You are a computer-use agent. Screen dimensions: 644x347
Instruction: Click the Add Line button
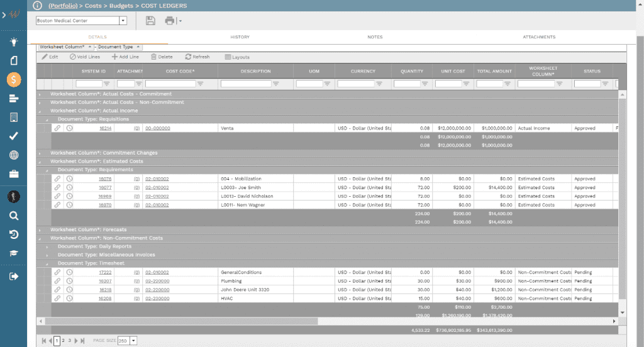pos(125,57)
